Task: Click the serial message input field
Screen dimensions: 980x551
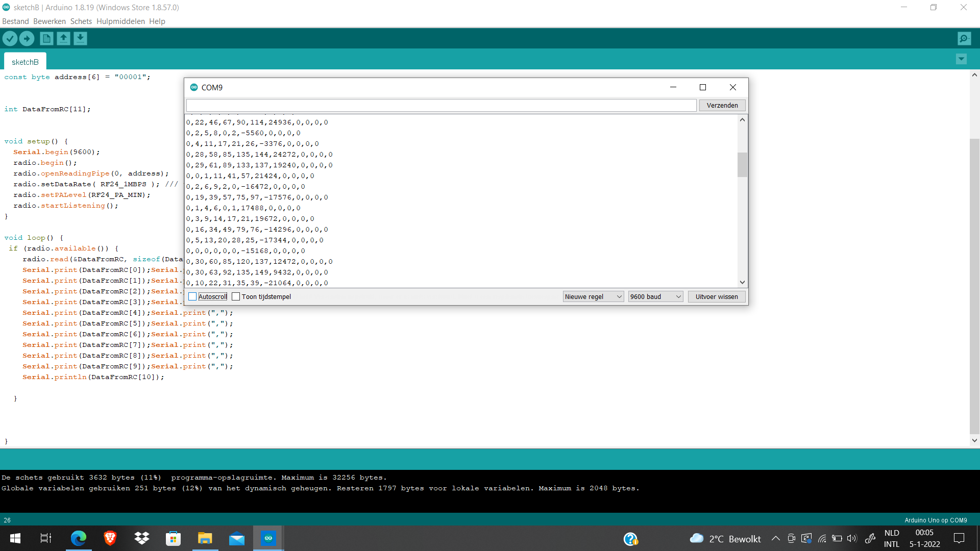Action: pos(441,105)
